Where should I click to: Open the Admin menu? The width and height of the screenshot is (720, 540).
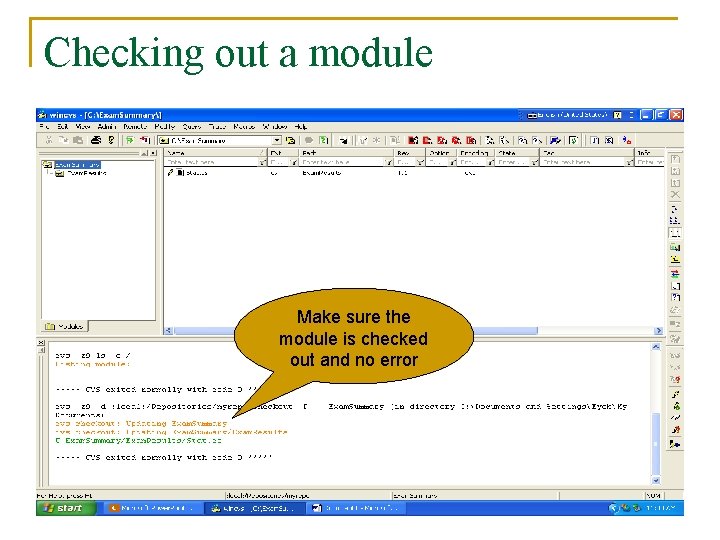coord(107,126)
